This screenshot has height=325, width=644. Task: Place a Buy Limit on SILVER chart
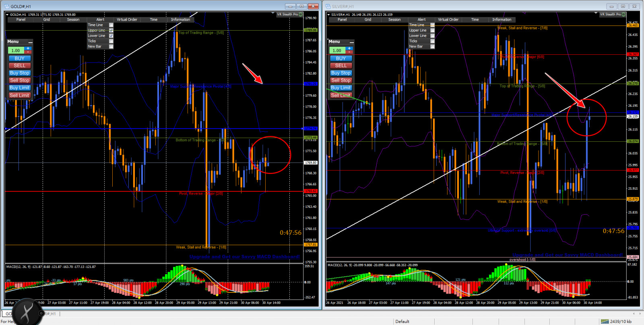pyautogui.click(x=341, y=88)
